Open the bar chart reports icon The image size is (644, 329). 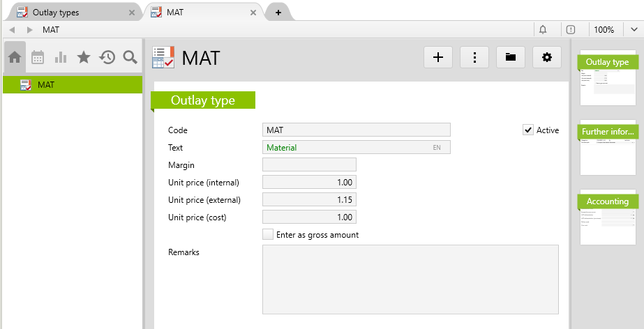click(x=61, y=58)
